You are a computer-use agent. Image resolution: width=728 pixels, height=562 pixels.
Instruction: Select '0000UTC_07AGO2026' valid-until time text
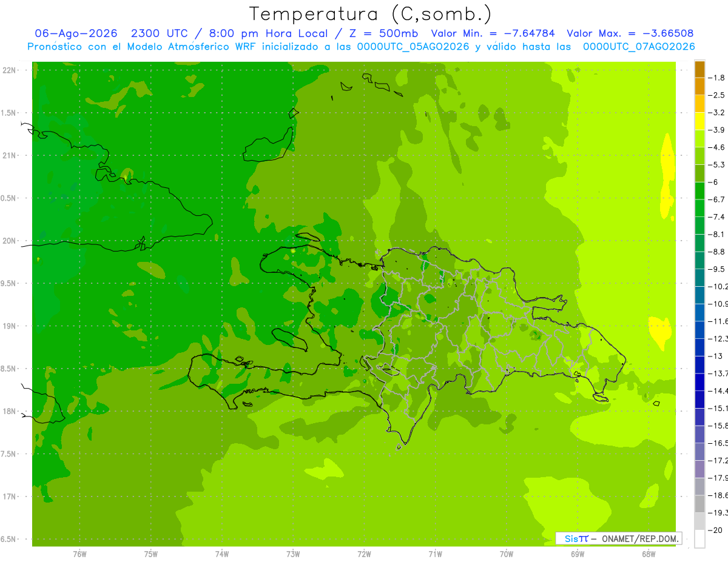click(639, 47)
